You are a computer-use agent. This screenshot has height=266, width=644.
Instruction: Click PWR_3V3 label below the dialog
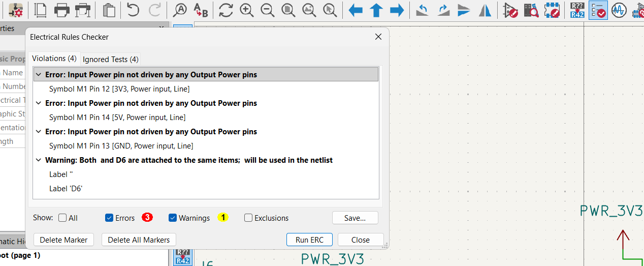point(333,259)
